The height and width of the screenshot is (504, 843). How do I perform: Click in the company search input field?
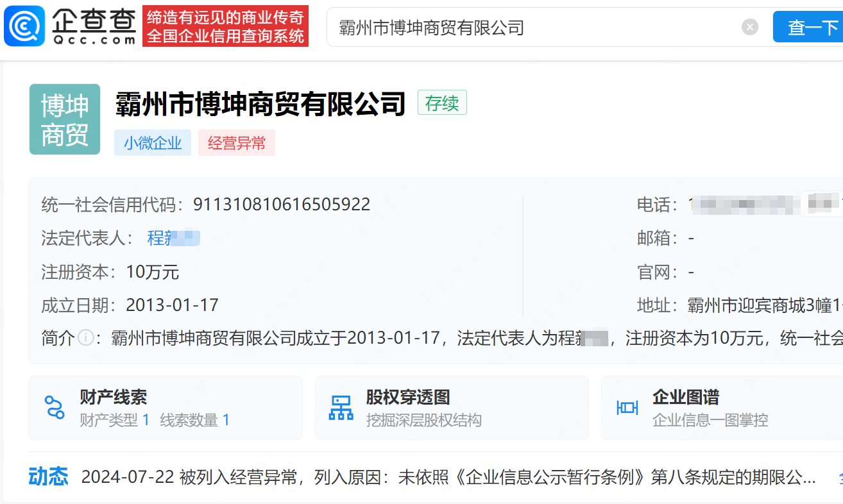pos(532,28)
